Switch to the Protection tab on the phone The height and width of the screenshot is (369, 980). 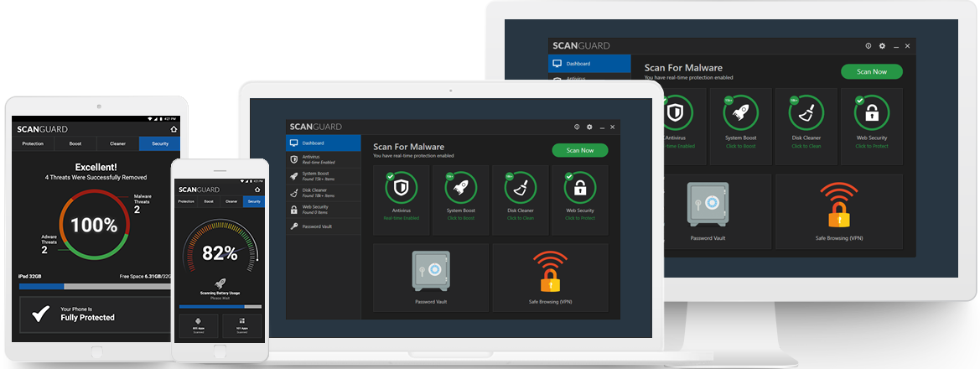(x=186, y=201)
